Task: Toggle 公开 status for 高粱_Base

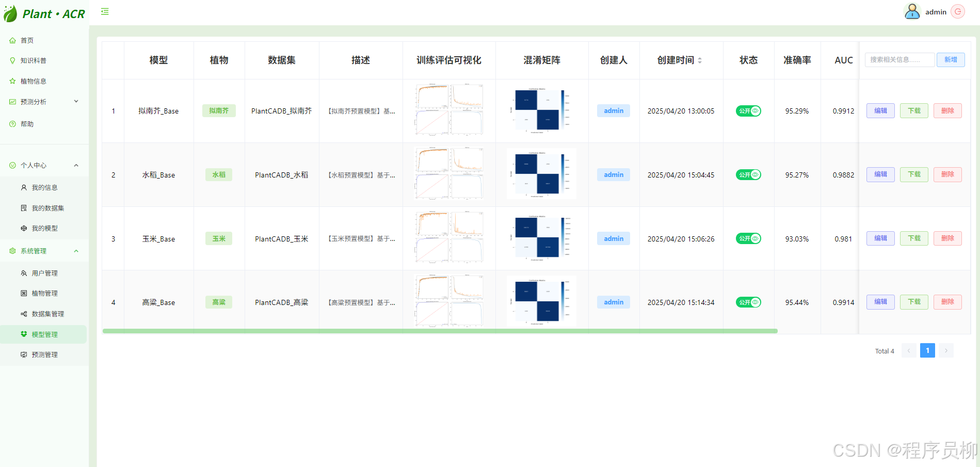Action: point(748,302)
